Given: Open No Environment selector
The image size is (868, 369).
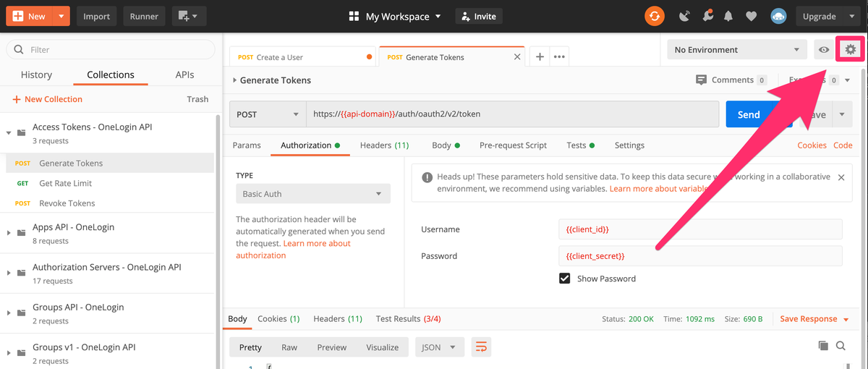Looking at the screenshot, I should click(x=737, y=50).
